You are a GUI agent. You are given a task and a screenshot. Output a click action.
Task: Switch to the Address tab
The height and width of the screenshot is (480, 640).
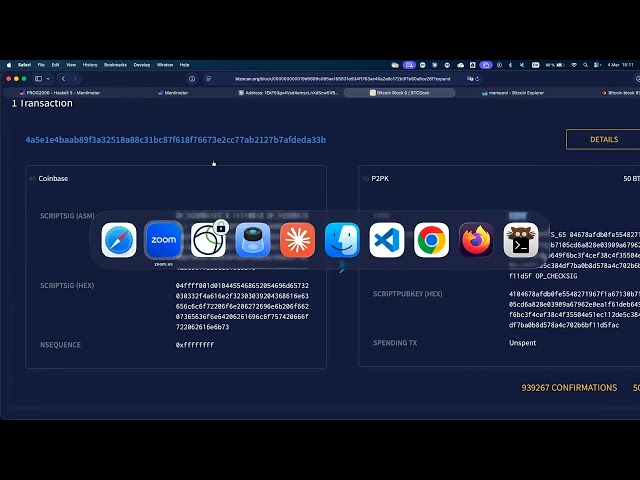[x=288, y=93]
